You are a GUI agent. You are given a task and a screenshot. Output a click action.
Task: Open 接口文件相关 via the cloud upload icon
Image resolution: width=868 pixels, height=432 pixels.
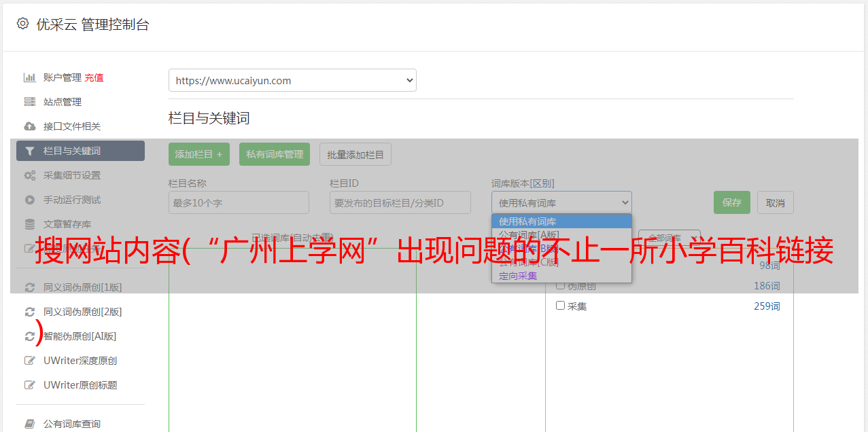pyautogui.click(x=29, y=126)
